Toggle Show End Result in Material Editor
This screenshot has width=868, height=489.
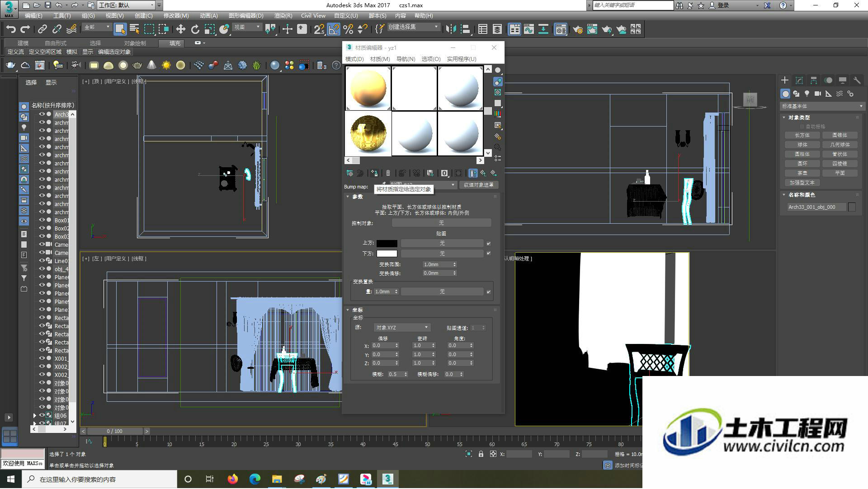point(472,173)
